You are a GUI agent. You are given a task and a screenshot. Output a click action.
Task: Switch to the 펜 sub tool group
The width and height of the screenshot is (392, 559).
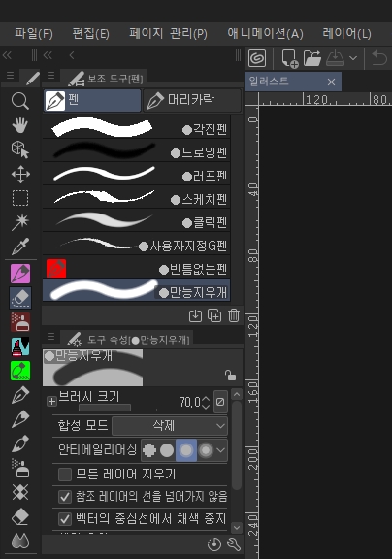[92, 100]
